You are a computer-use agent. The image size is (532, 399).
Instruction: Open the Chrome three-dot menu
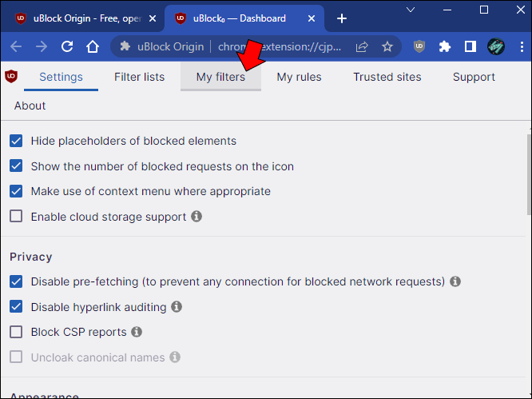click(522, 46)
